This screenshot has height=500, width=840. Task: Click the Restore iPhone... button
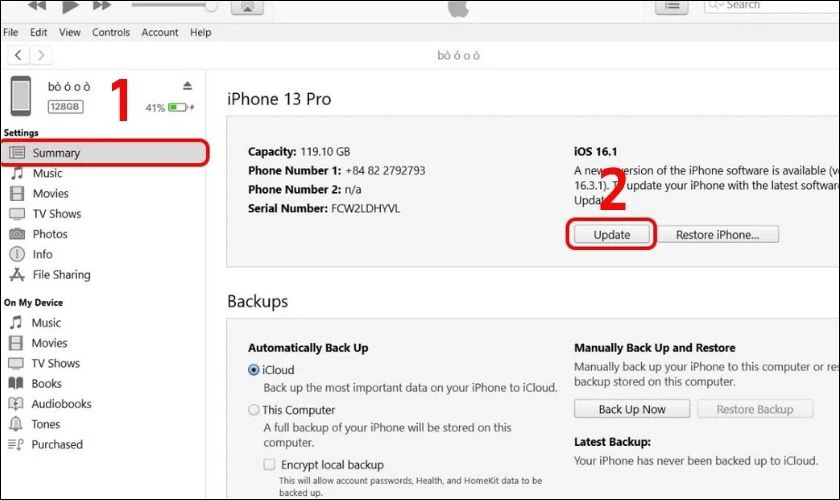(x=718, y=235)
